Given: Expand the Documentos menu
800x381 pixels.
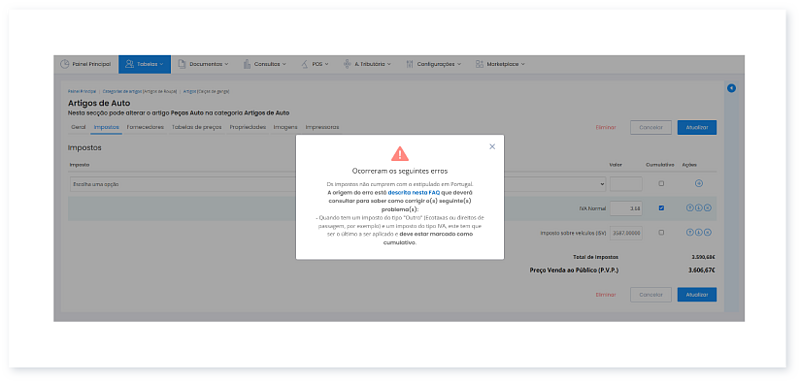Looking at the screenshot, I should [203, 64].
